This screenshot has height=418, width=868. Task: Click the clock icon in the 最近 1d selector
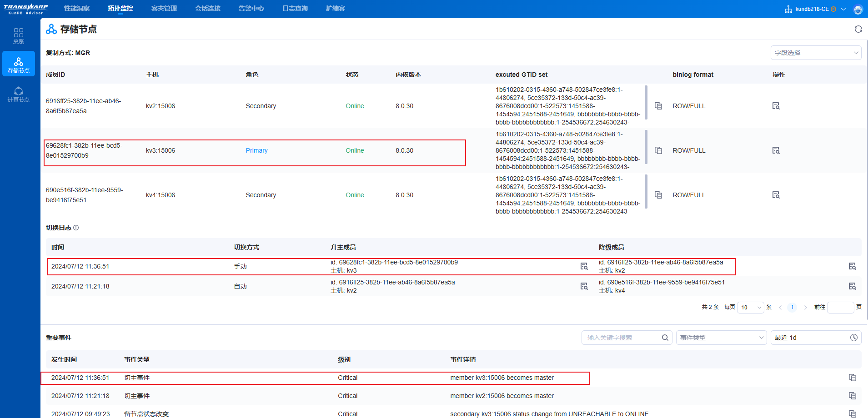tap(853, 338)
